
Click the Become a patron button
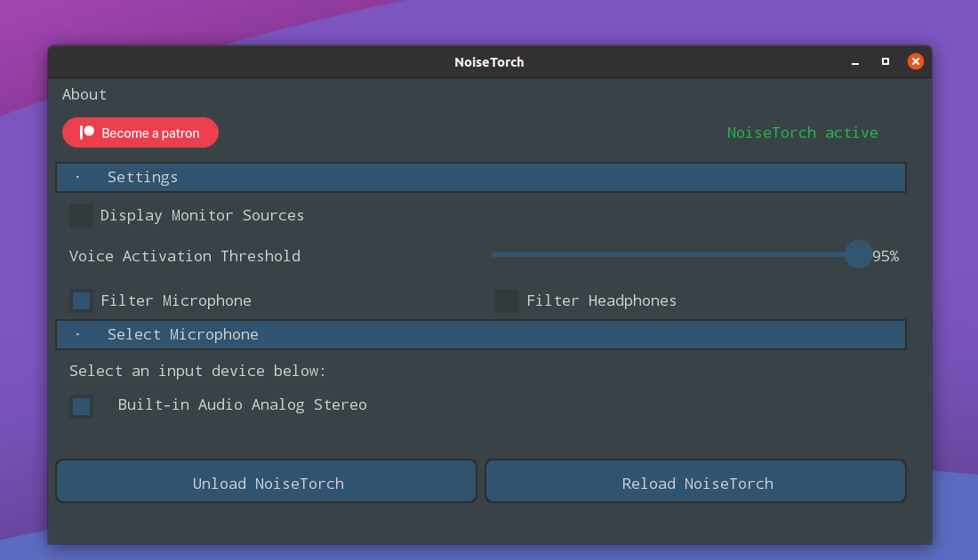click(140, 132)
